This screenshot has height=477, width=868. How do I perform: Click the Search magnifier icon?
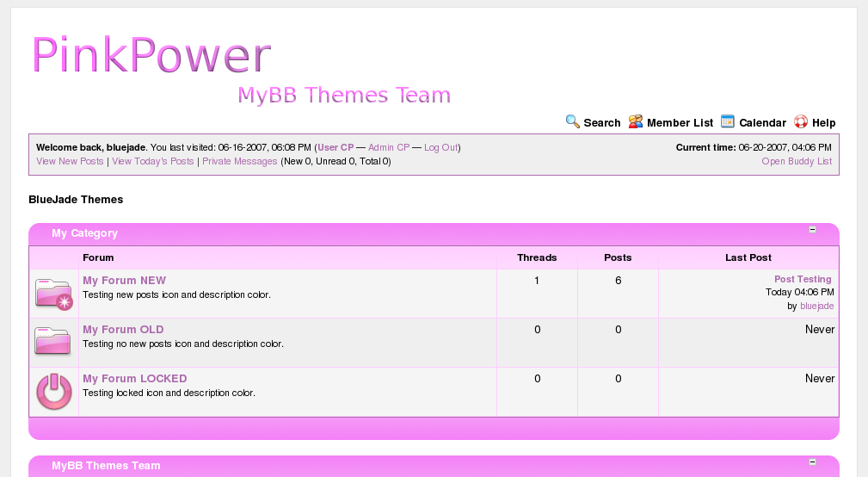click(572, 121)
